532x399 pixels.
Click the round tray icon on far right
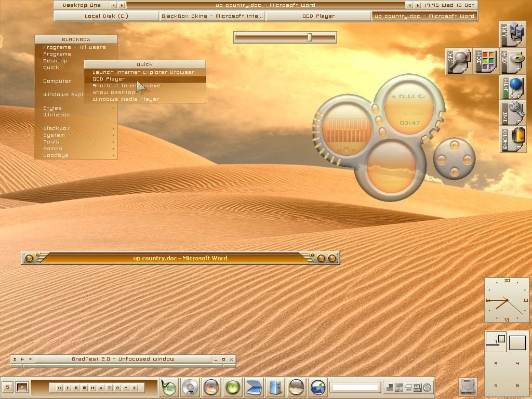[x=427, y=387]
